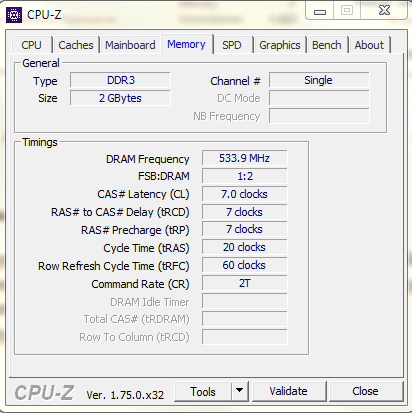Open the About tab
The image size is (412, 413).
click(x=369, y=45)
